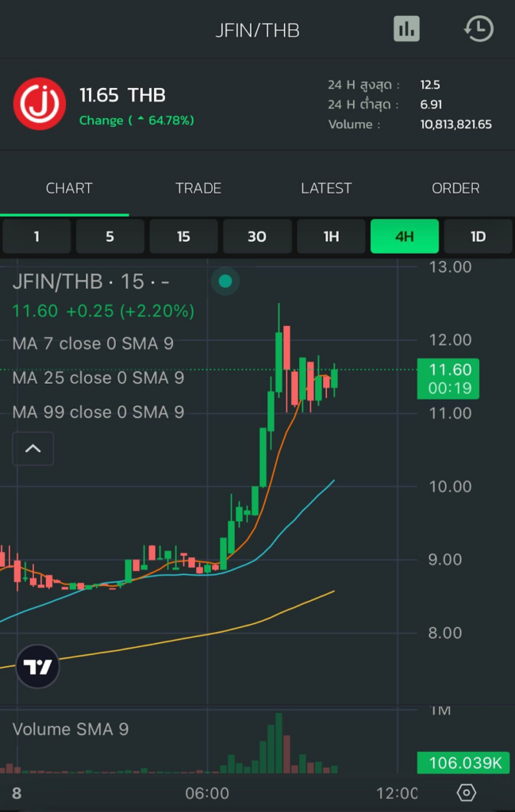Choose the 1D timeframe button

(x=478, y=236)
